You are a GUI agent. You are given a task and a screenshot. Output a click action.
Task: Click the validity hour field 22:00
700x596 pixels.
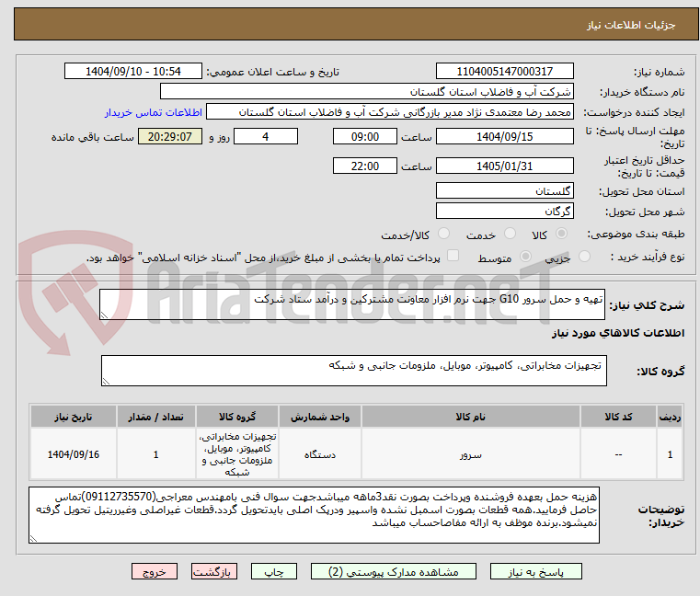click(365, 166)
